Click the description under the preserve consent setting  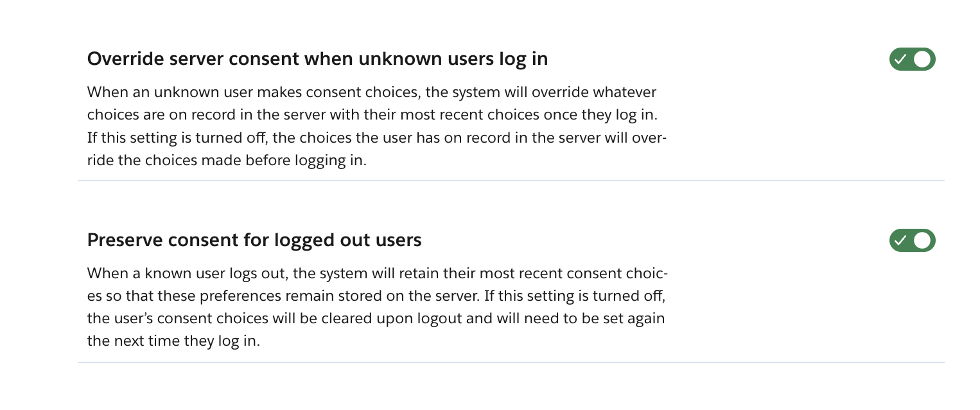point(377,307)
